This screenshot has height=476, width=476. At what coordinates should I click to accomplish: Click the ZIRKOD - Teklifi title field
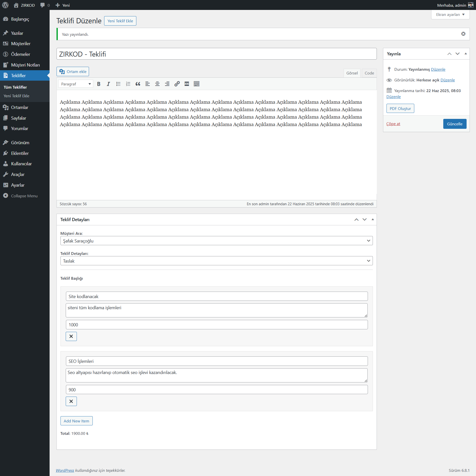click(x=216, y=54)
